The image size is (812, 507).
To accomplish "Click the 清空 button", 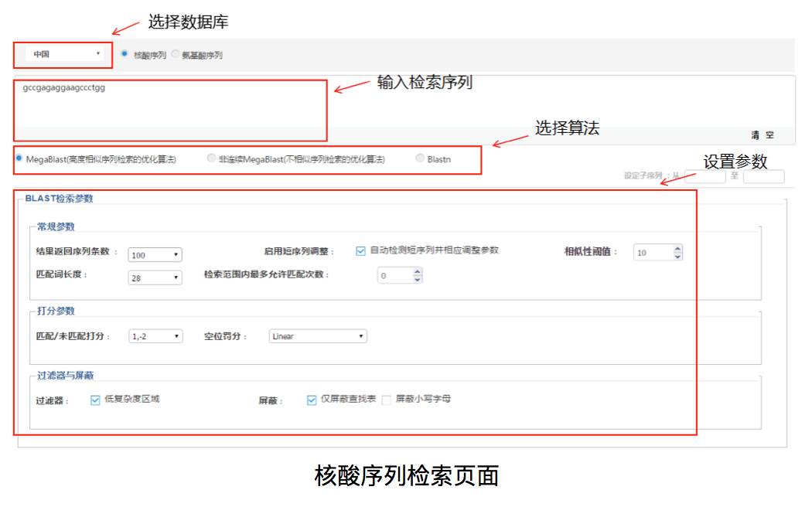I will pos(763,135).
